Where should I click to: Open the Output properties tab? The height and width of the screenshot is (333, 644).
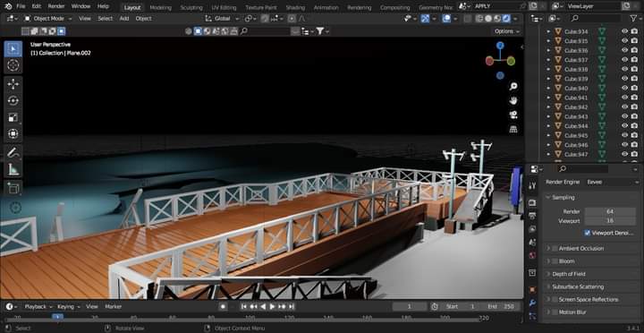pyautogui.click(x=533, y=216)
